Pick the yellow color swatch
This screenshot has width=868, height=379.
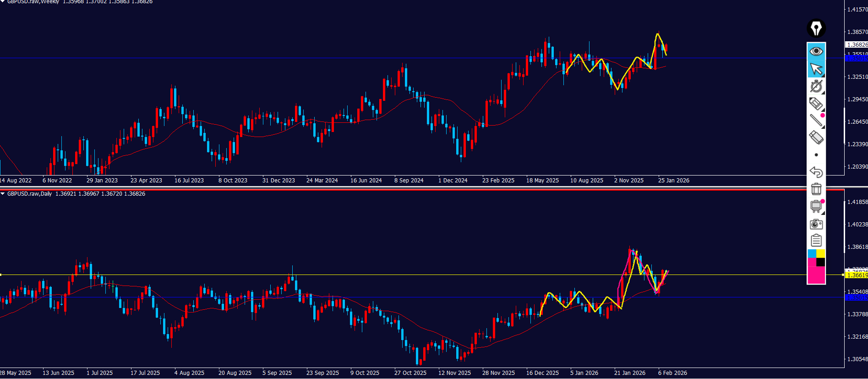[820, 253]
